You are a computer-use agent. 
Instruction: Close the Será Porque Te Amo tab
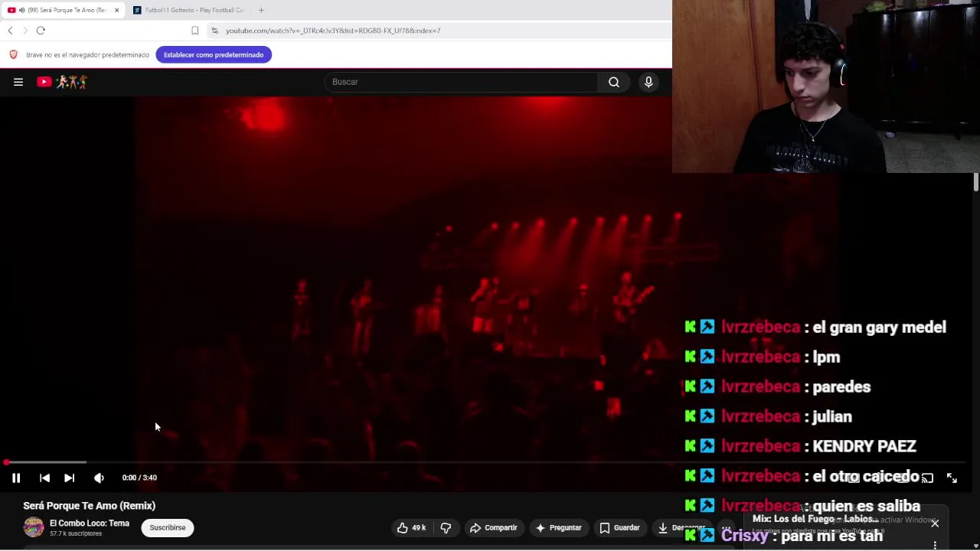[x=116, y=10]
